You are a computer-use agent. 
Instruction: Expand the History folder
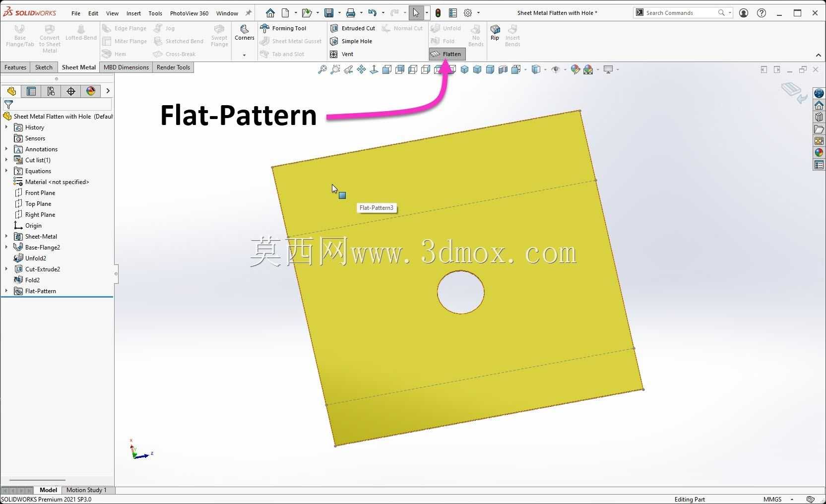6,127
